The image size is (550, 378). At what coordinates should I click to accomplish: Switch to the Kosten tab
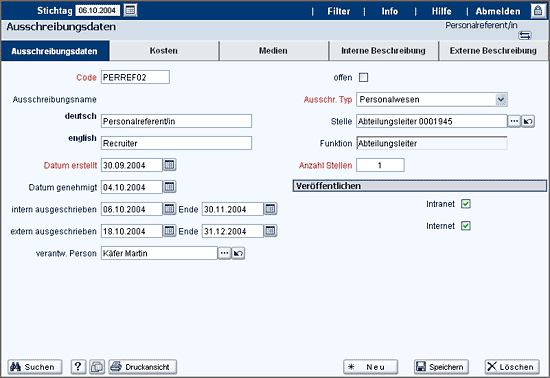164,51
